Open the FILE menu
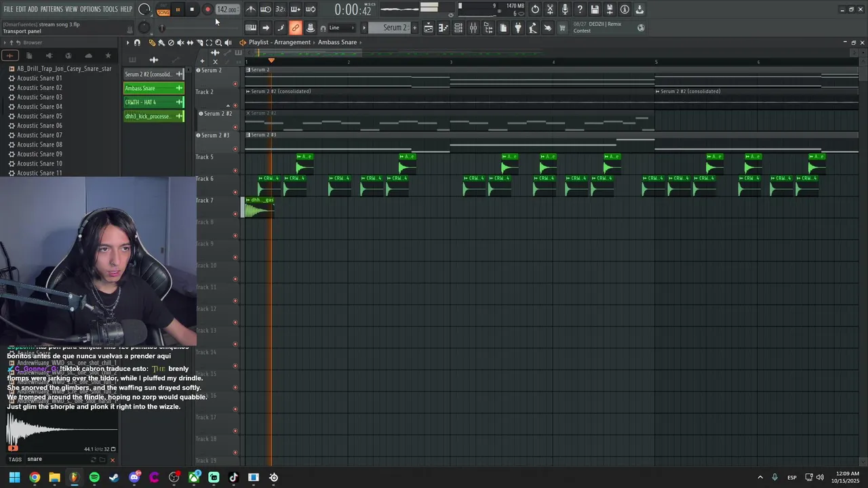The image size is (868, 488). point(8,9)
